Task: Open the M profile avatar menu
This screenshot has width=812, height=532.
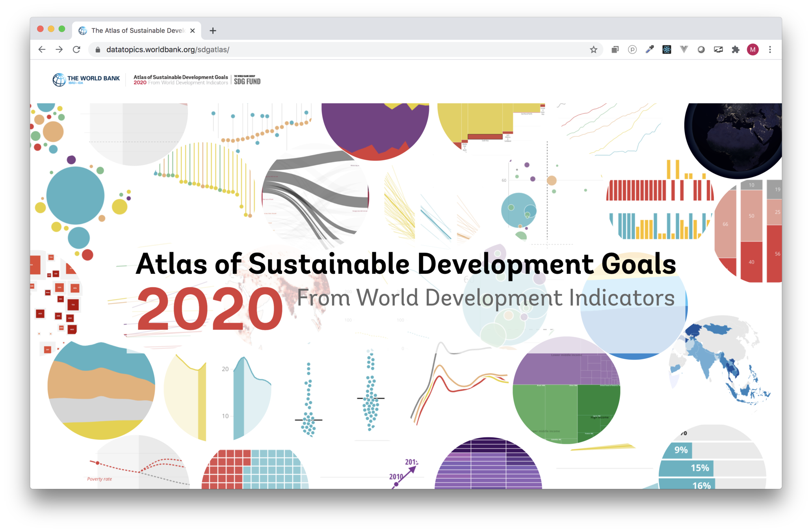Action: (x=753, y=50)
